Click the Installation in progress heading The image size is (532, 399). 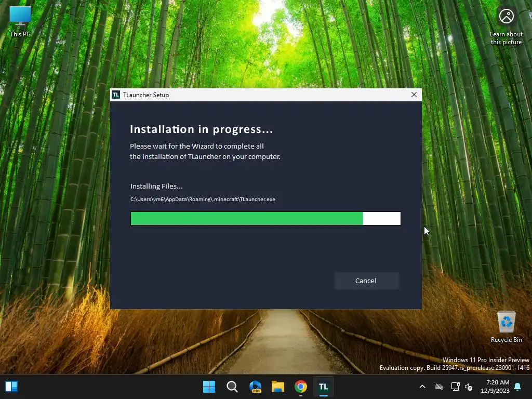(x=202, y=129)
